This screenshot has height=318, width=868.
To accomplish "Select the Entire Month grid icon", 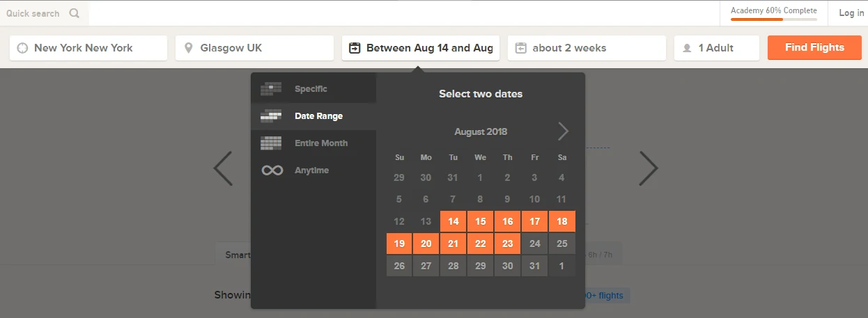I will click(x=271, y=143).
